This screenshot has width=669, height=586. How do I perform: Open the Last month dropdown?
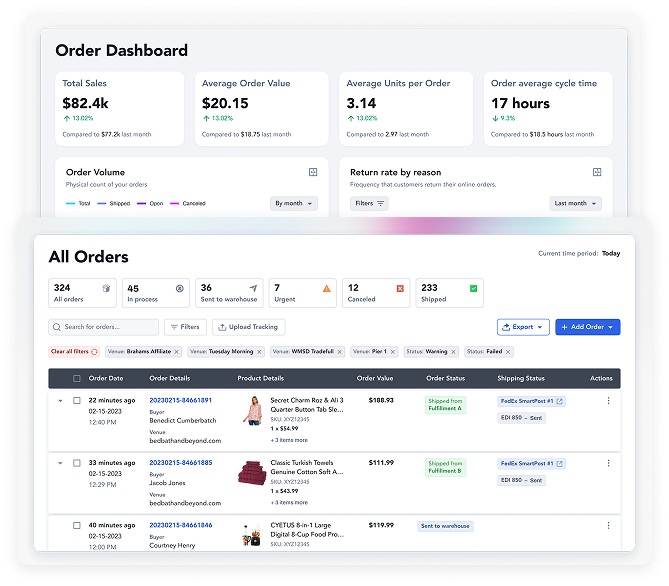click(x=575, y=204)
